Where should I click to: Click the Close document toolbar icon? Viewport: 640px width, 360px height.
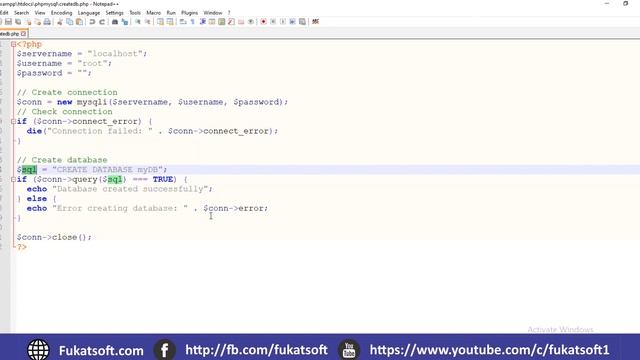(28, 22)
